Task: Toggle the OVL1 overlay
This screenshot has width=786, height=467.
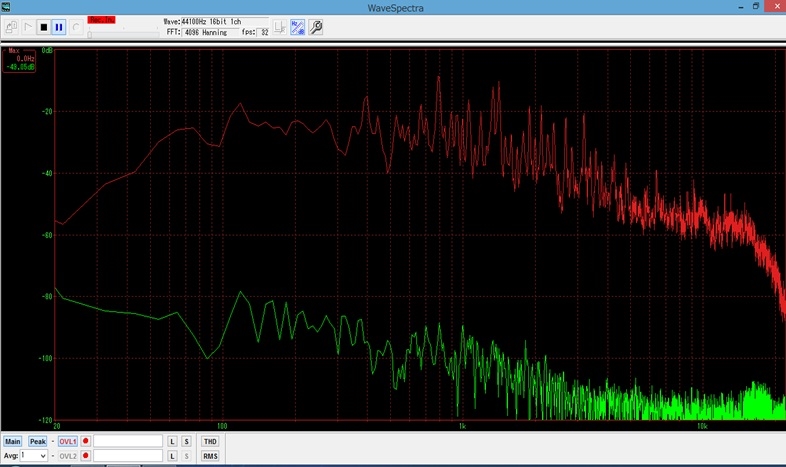Action: pos(67,441)
